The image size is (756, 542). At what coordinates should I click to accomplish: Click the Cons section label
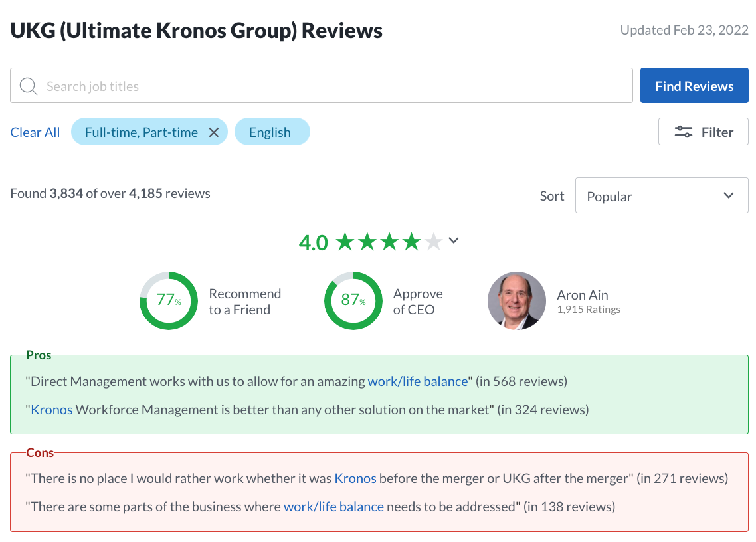40,453
